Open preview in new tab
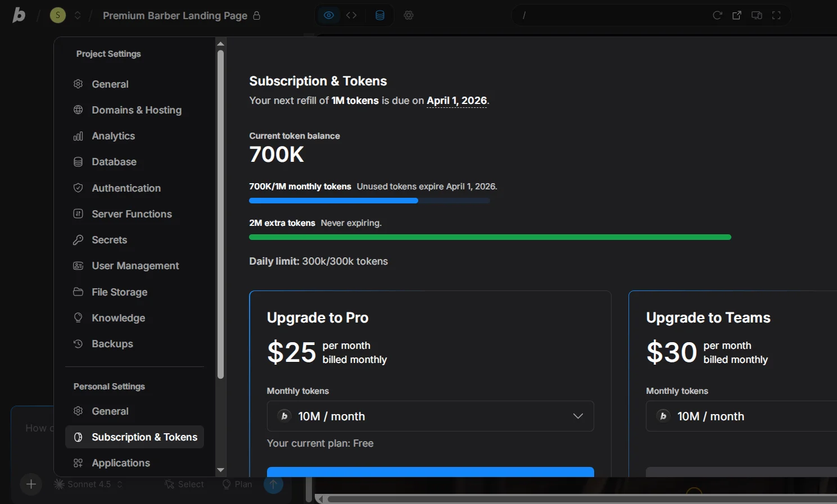837x504 pixels. pos(737,15)
